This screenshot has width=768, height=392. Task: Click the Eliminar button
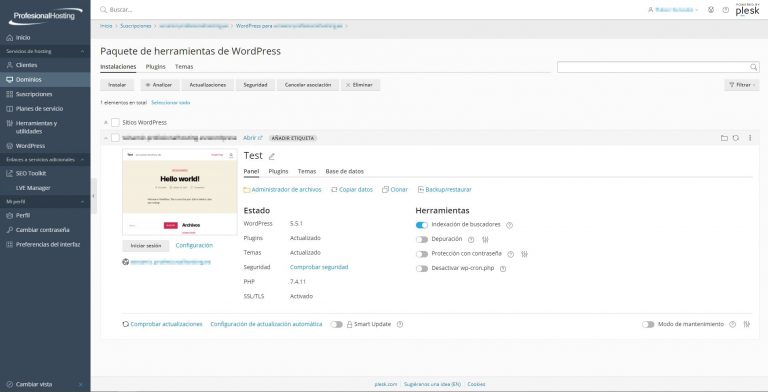[360, 85]
